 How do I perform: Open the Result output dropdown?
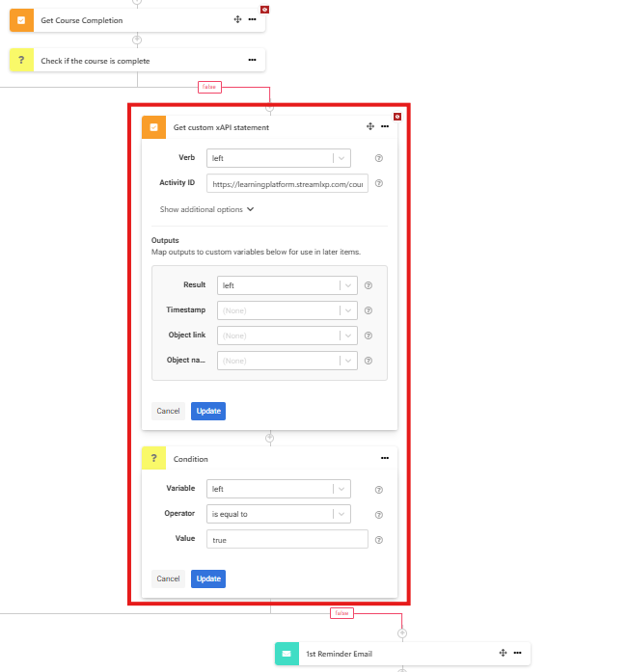click(287, 285)
